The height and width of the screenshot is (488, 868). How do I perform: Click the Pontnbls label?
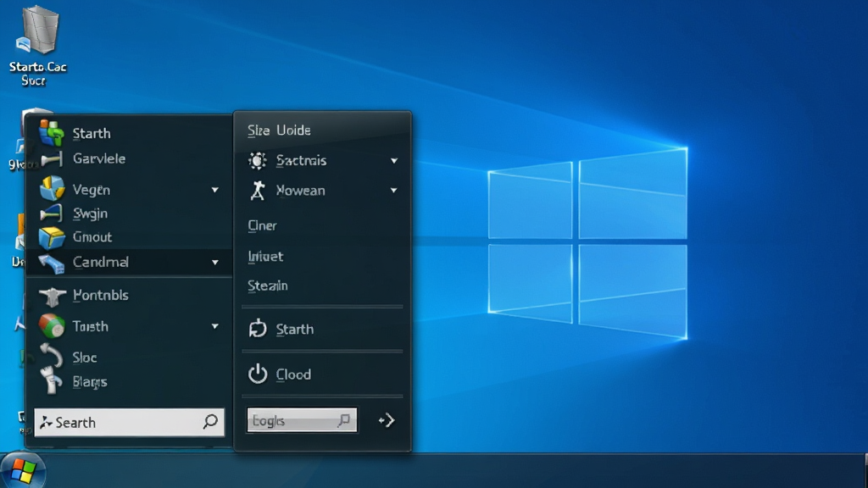coord(101,295)
